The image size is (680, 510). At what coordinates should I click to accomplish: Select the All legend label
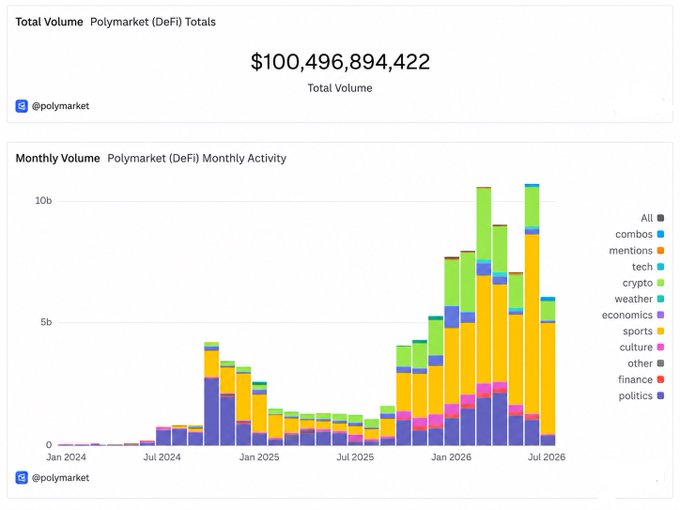(647, 218)
